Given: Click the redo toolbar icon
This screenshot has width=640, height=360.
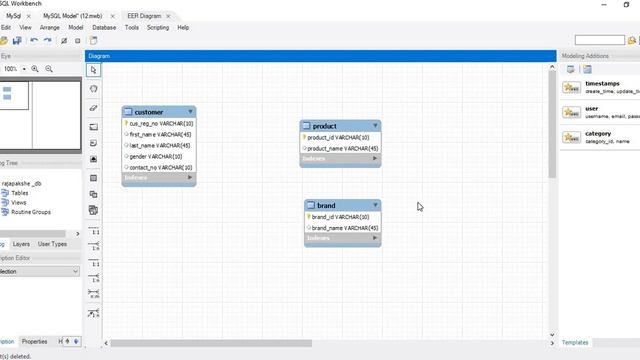Looking at the screenshot, I should [48, 40].
